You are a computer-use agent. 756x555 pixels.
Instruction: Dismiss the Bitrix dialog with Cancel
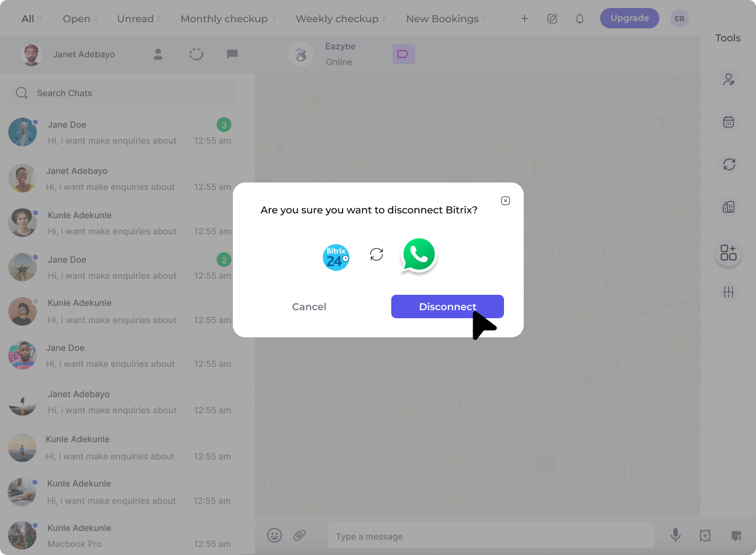click(309, 306)
